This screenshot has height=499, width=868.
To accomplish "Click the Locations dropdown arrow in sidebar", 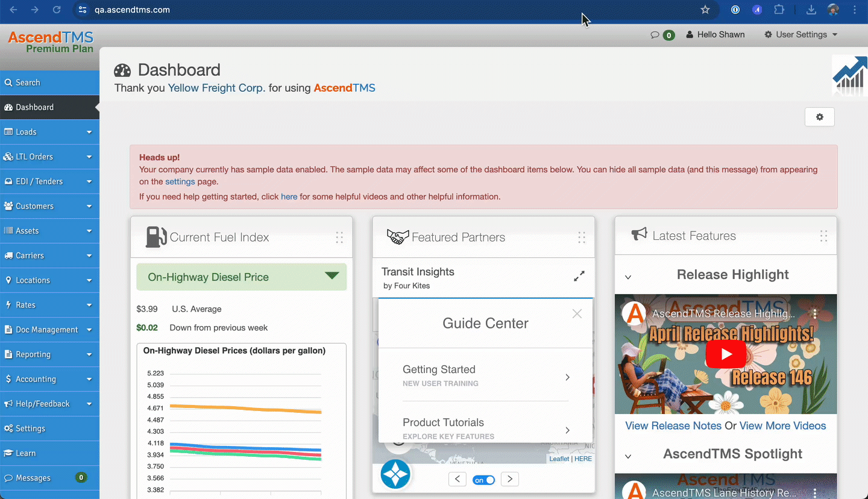I will tap(89, 281).
